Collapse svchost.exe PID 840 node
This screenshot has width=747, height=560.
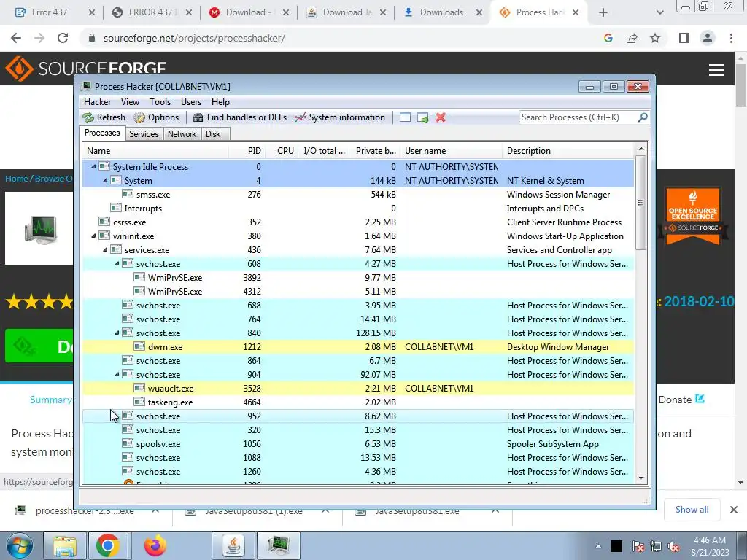tap(117, 332)
